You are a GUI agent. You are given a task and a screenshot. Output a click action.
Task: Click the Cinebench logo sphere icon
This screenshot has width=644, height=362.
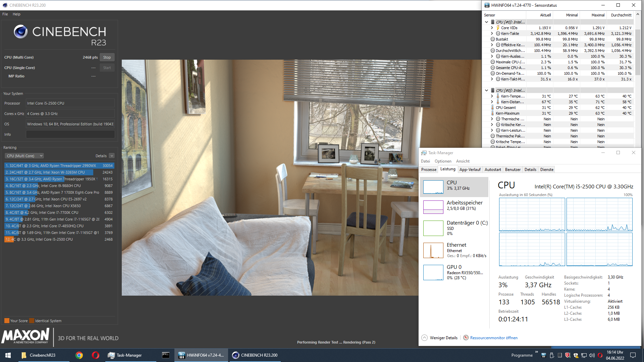click(20, 32)
